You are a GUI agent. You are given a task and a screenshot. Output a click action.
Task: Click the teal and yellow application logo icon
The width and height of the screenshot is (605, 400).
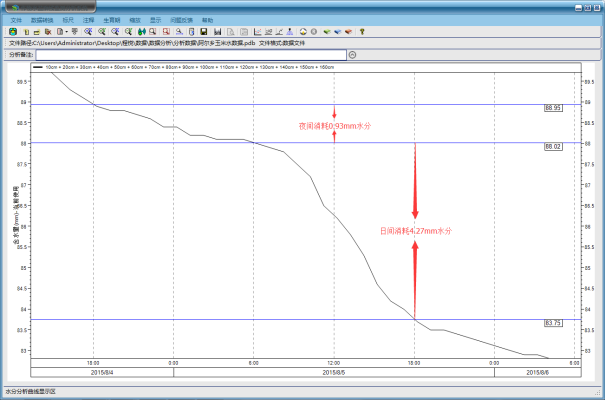(x=13, y=32)
